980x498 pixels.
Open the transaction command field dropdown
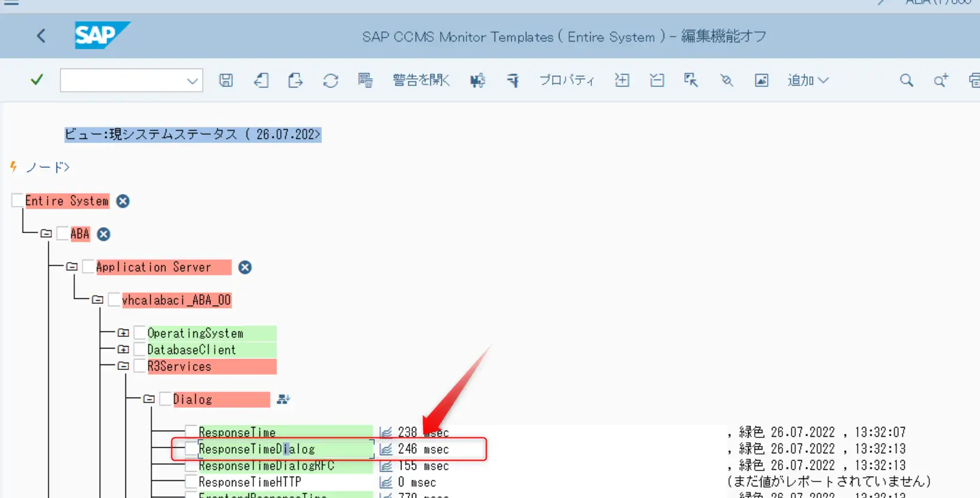click(192, 80)
